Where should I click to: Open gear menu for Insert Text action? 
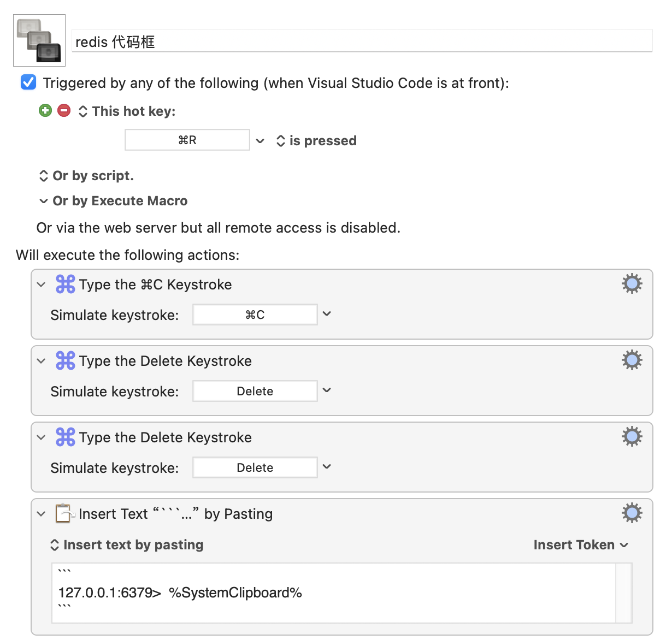point(632,513)
